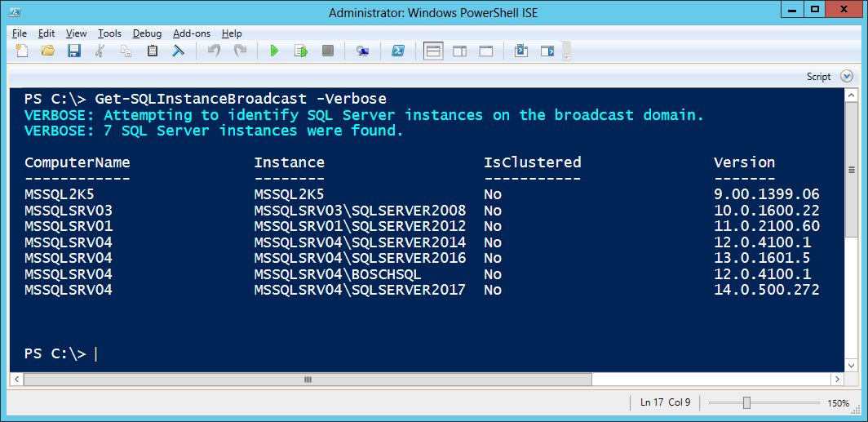Click the IsClustered column header
This screenshot has width=868, height=422.
(533, 162)
